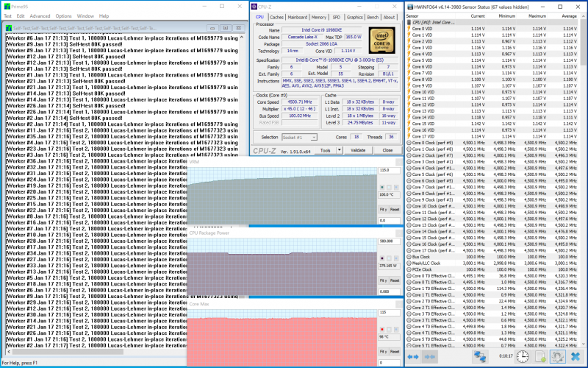The width and height of the screenshot is (588, 368).
Task: Click the icon beside PCIe Clock sensor
Action: 409,269
